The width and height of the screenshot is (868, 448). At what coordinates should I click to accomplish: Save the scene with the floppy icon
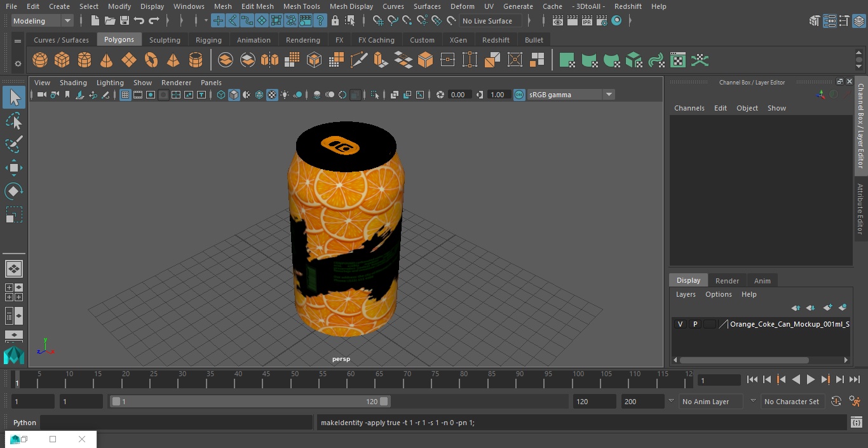pyautogui.click(x=125, y=21)
